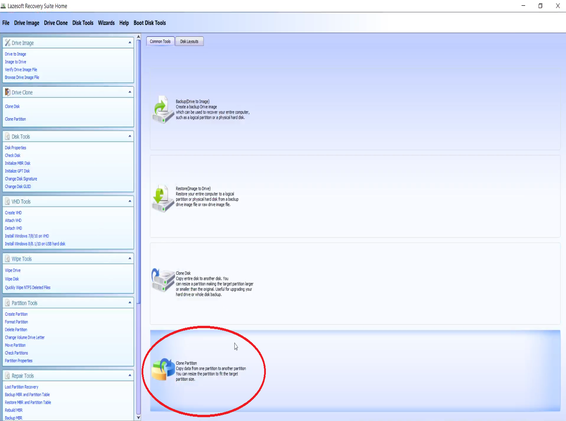Click Change Disk Signature link

[21, 179]
